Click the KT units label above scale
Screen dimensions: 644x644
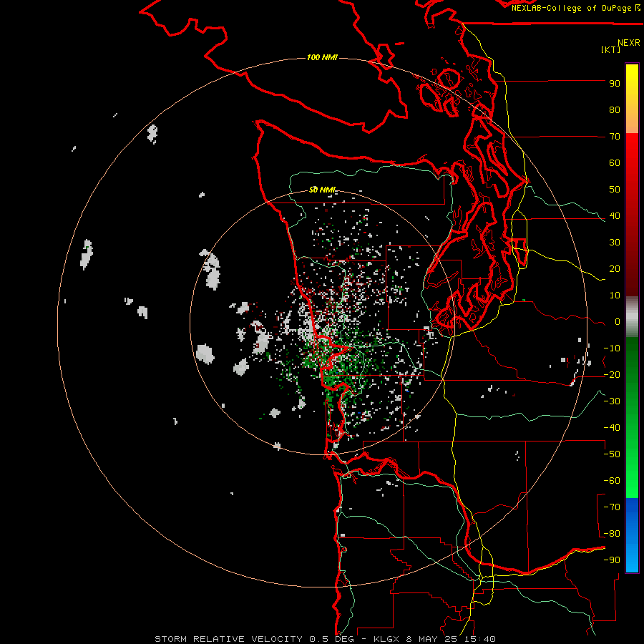(611, 50)
